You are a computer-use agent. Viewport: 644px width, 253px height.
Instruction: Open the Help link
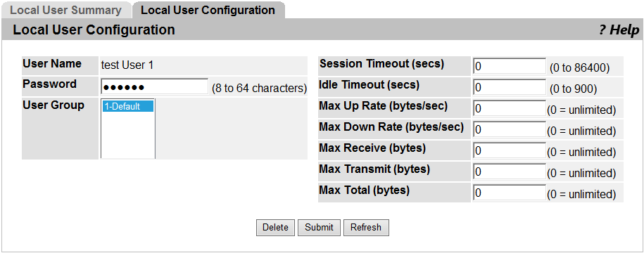point(619,30)
